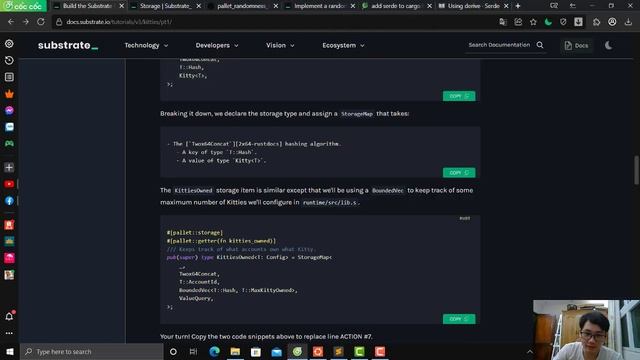Open sidebar more options dots

9,333
